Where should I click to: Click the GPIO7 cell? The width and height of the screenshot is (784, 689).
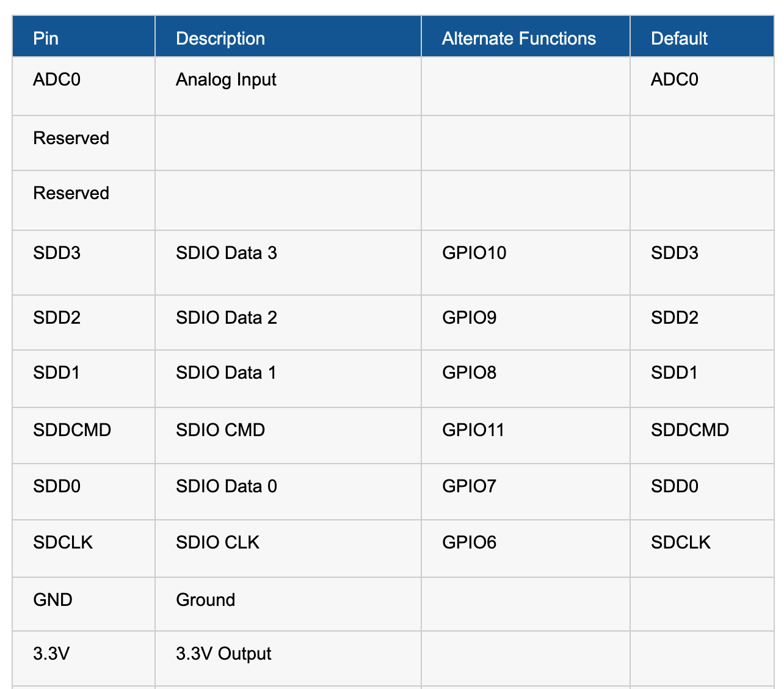click(x=526, y=492)
